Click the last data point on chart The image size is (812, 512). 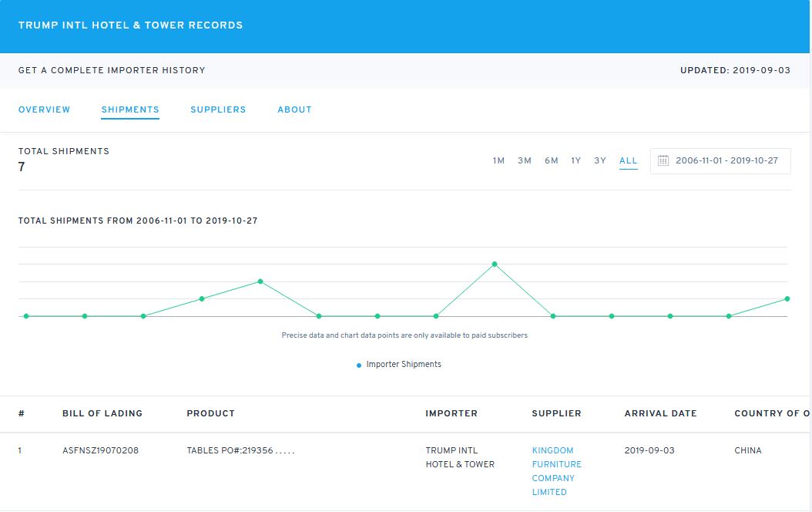[787, 298]
